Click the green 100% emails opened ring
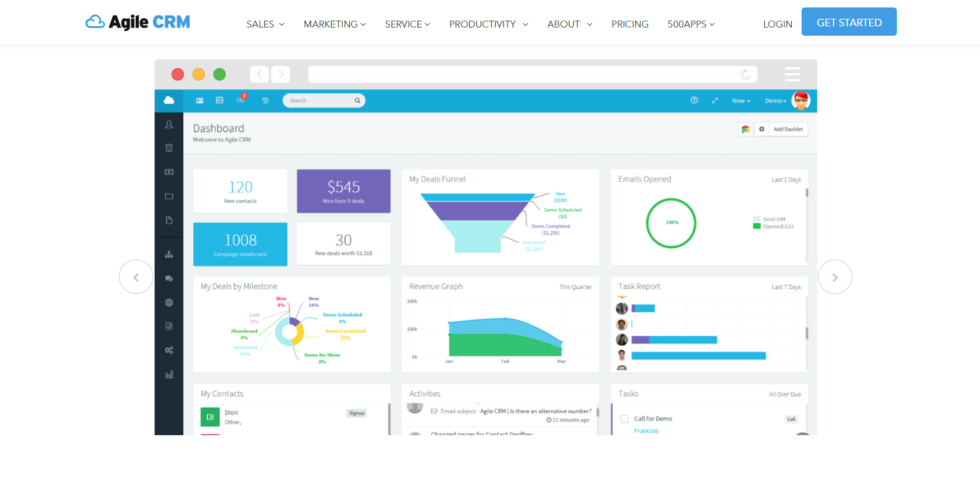 coord(671,223)
